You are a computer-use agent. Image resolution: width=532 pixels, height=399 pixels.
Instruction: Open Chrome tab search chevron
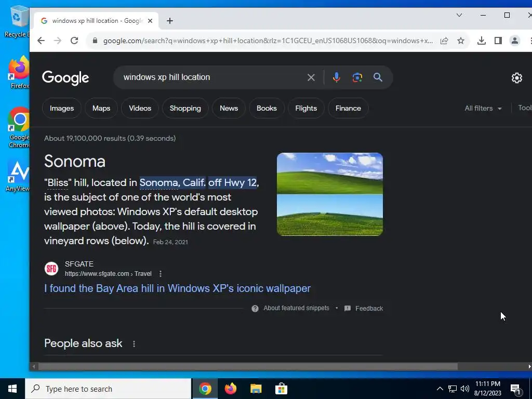coord(459,15)
